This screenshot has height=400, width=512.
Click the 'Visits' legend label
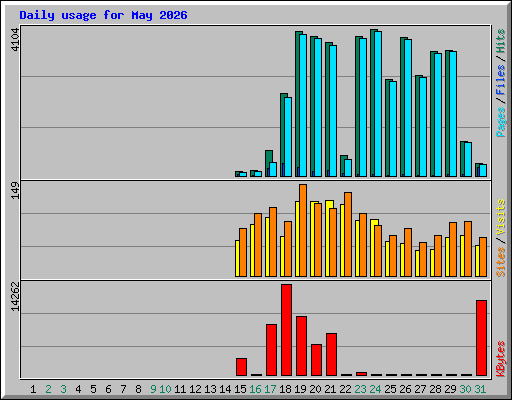(501, 218)
